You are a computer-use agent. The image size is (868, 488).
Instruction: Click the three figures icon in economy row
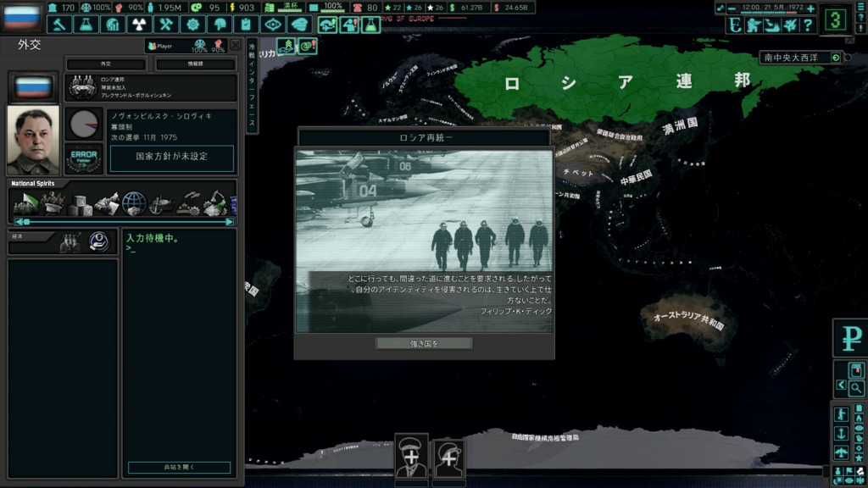(71, 242)
